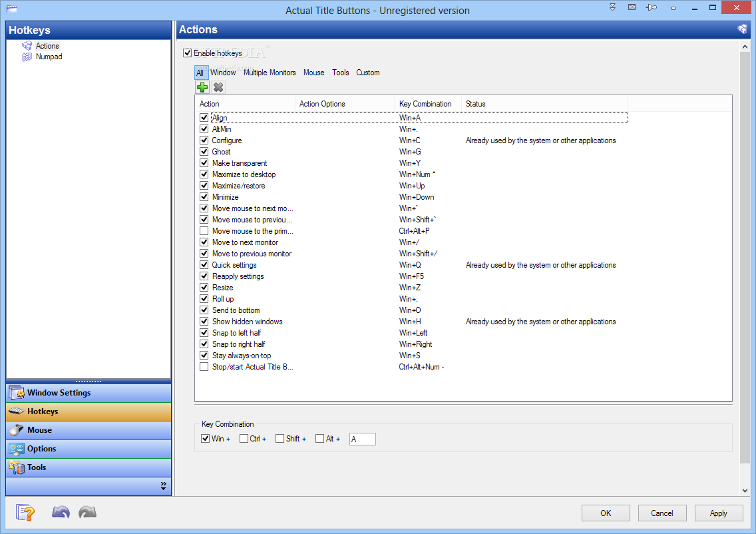756x534 pixels.
Task: Click the Actions tree item icon
Action: [x=27, y=46]
